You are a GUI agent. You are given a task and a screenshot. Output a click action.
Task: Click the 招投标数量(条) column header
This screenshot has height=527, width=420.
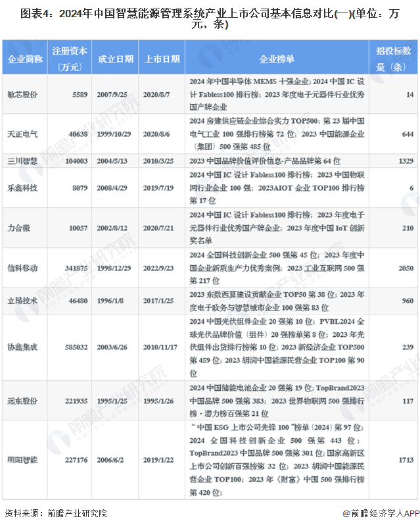pos(394,59)
